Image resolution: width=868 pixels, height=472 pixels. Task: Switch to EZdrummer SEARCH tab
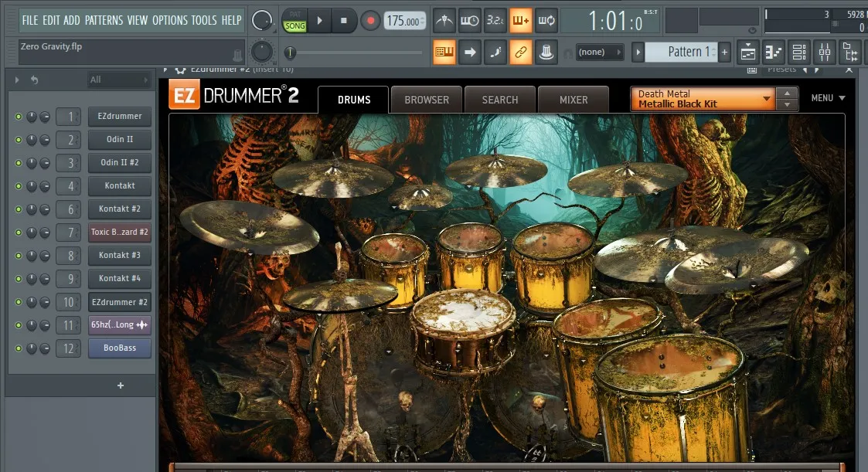[500, 100]
